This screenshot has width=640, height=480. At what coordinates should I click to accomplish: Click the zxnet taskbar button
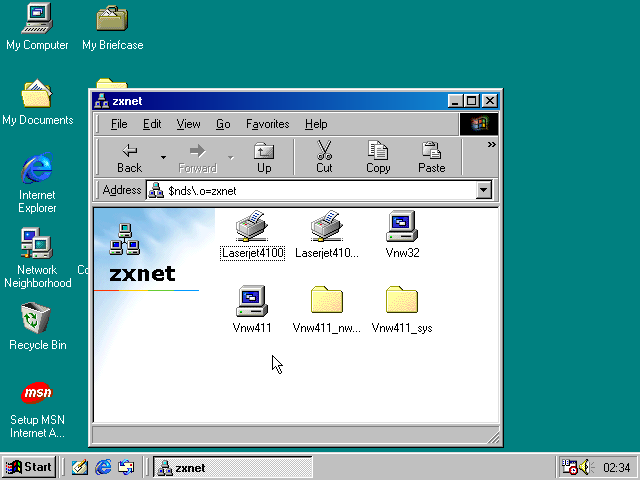[x=233, y=467]
